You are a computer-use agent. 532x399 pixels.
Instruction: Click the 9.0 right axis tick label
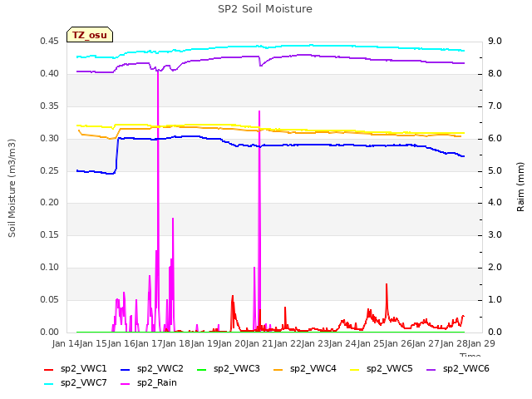click(495, 42)
